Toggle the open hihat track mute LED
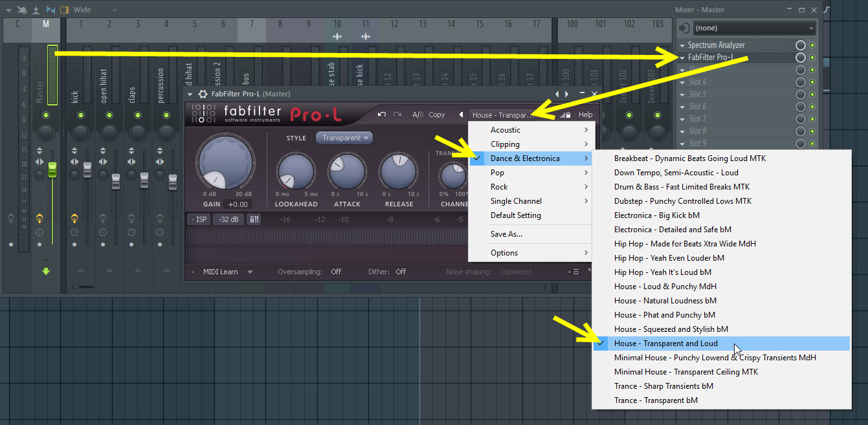 109,115
